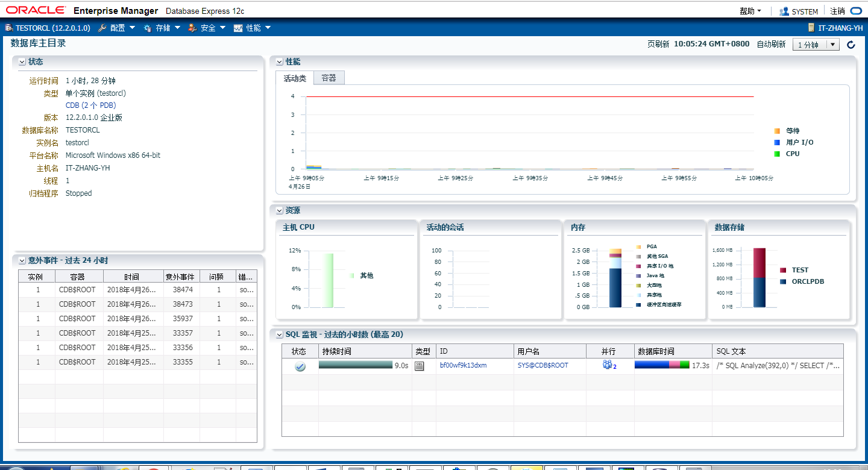The width and height of the screenshot is (868, 470).
Task: Open the auto refresh 1 分钟 dropdown
Action: (816, 45)
